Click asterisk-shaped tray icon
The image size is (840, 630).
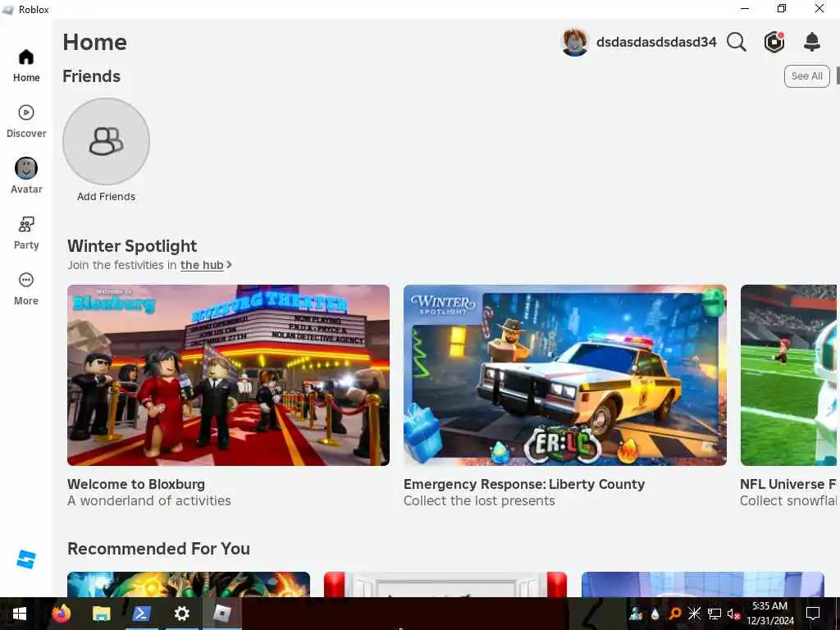pos(694,614)
